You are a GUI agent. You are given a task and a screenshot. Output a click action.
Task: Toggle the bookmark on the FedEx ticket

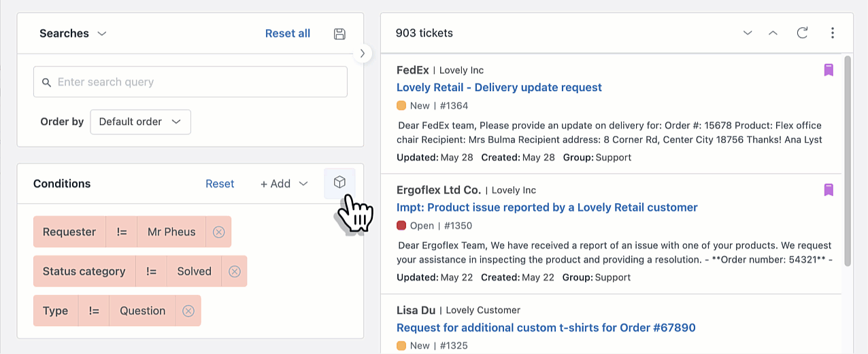tap(829, 69)
